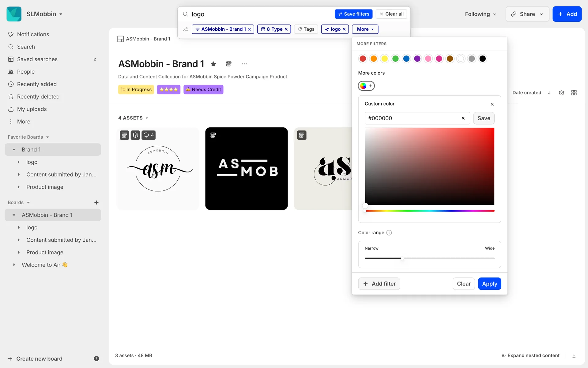Click the Save filters button
This screenshot has height=368, width=588.
353,14
